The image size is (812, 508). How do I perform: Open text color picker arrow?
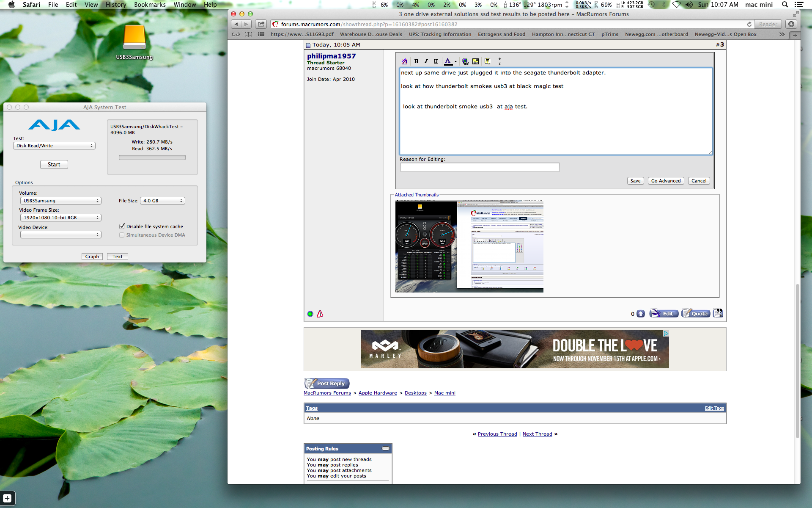[455, 61]
